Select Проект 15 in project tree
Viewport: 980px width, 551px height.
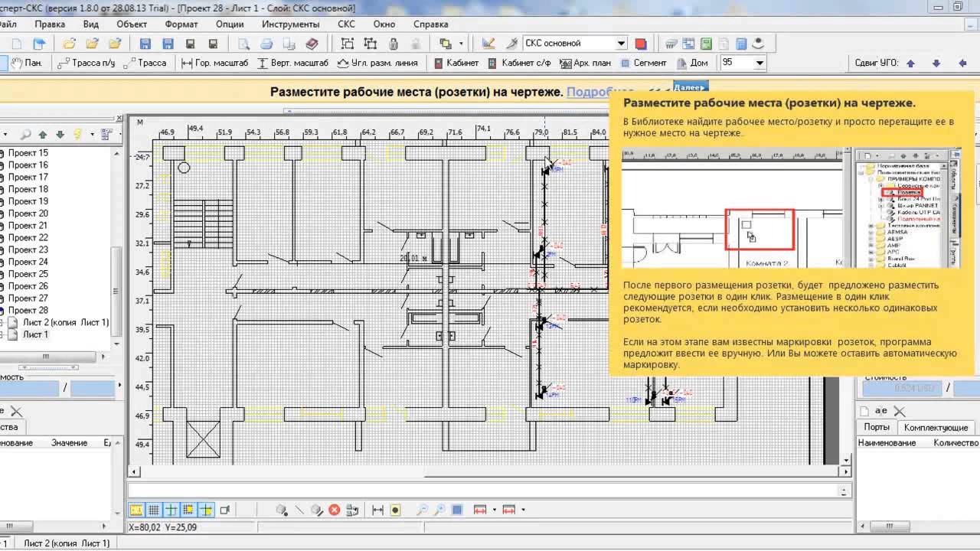(28, 153)
